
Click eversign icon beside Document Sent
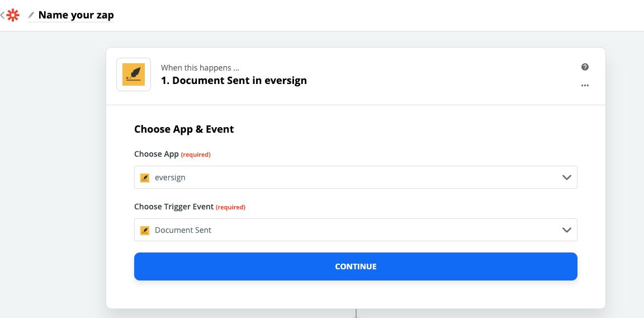[x=145, y=230]
